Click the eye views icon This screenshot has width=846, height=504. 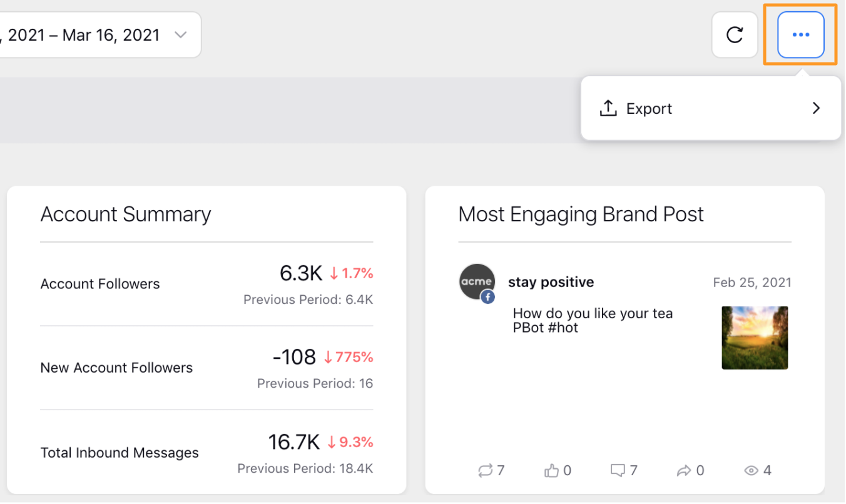click(751, 471)
